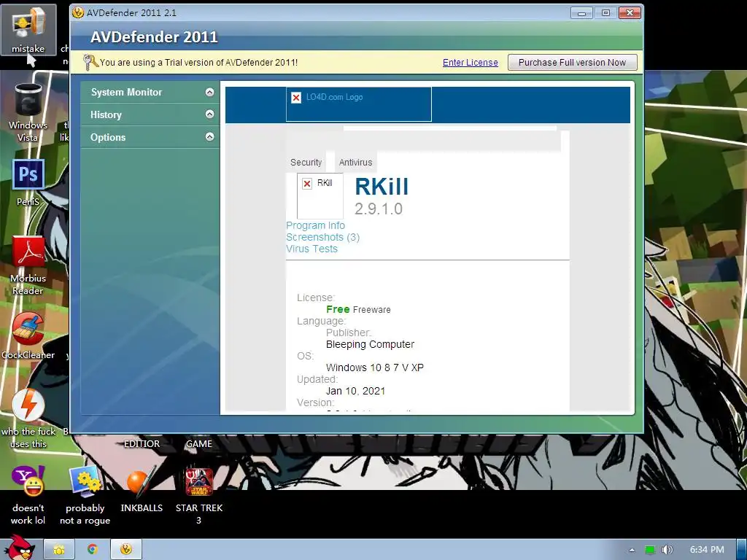Click the broken RKill image thumbnail
This screenshot has height=560, width=747.
[320, 195]
